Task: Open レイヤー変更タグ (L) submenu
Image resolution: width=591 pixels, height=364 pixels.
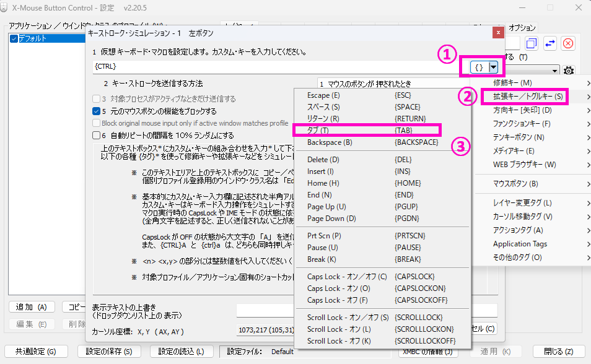Action: 532,202
